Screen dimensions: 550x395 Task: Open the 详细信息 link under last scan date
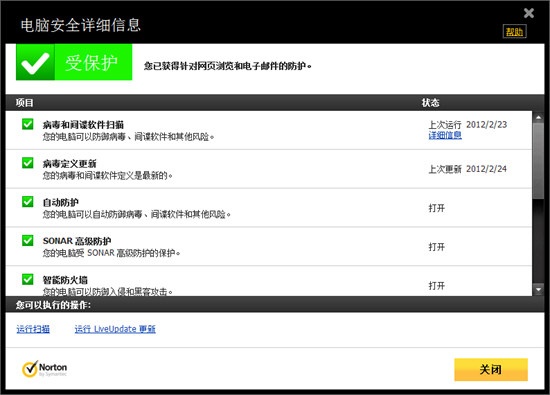click(x=445, y=135)
